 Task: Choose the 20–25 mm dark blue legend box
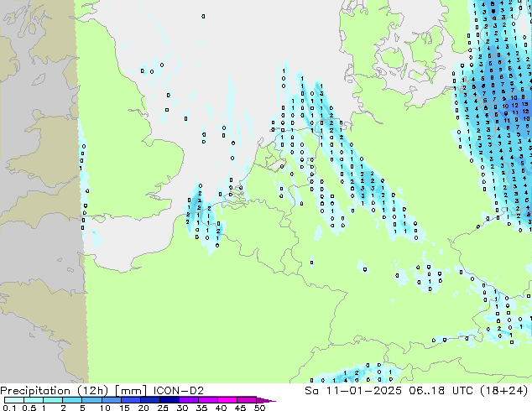149,400
